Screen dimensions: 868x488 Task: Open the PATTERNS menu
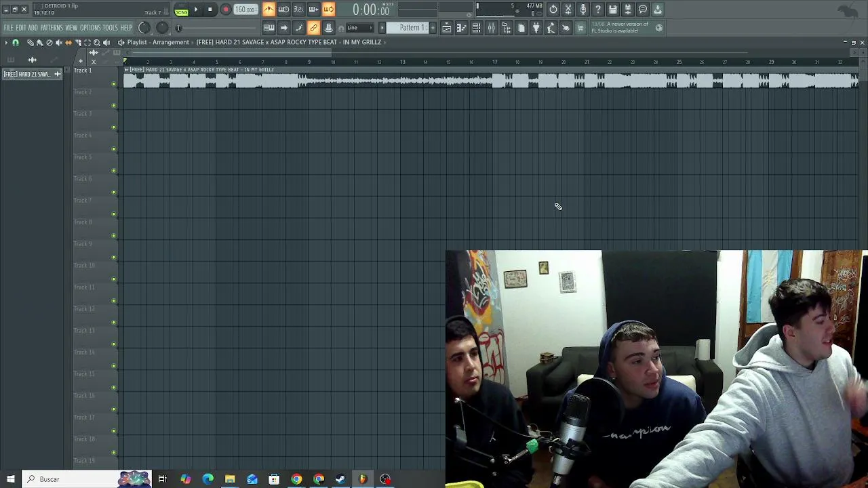52,28
